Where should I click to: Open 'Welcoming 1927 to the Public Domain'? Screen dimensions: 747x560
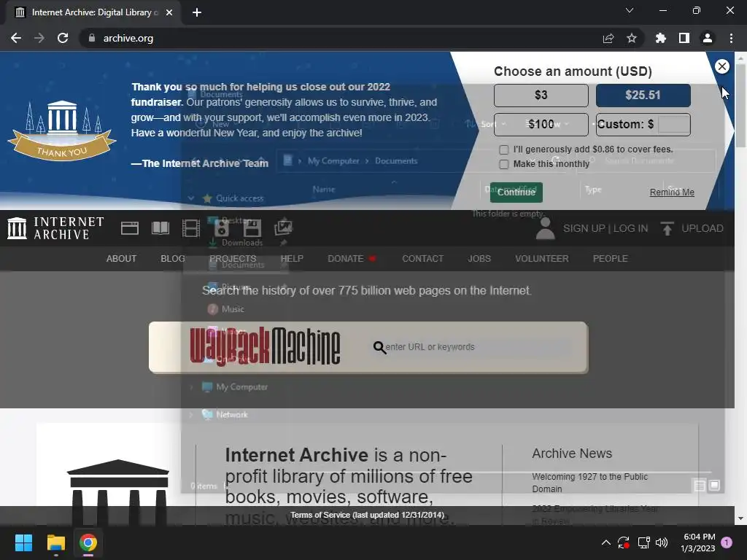tap(589, 483)
